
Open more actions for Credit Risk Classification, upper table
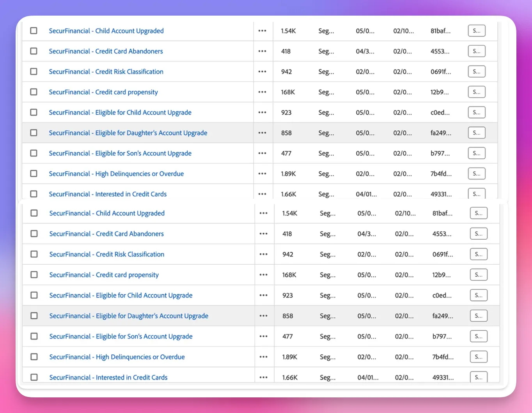(x=262, y=72)
